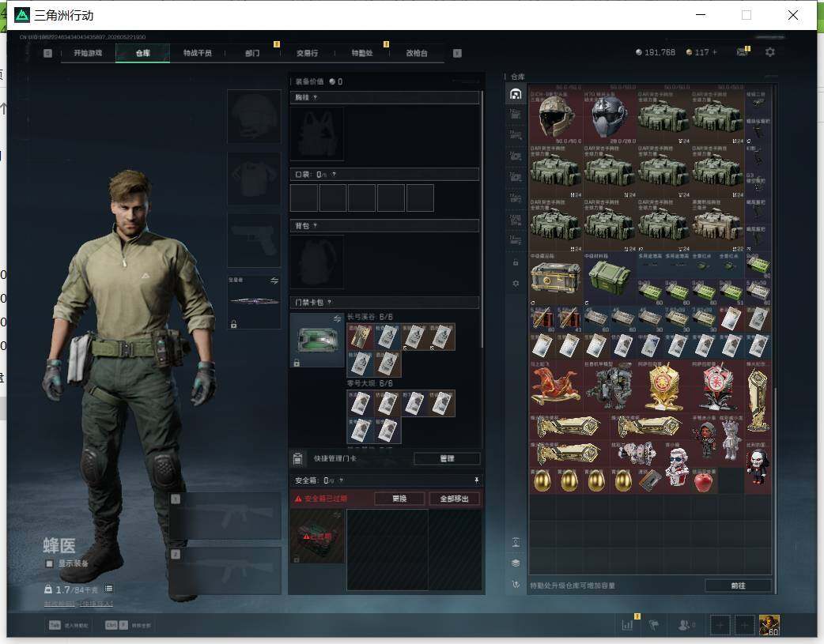824x644 pixels.
Task: Open stats chart icon in bottom bar
Action: pyautogui.click(x=627, y=625)
